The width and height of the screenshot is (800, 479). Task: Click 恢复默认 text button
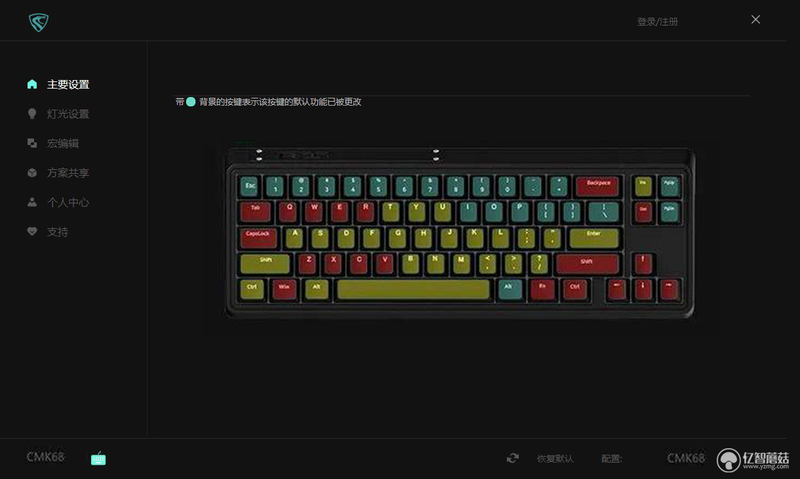coord(555,459)
